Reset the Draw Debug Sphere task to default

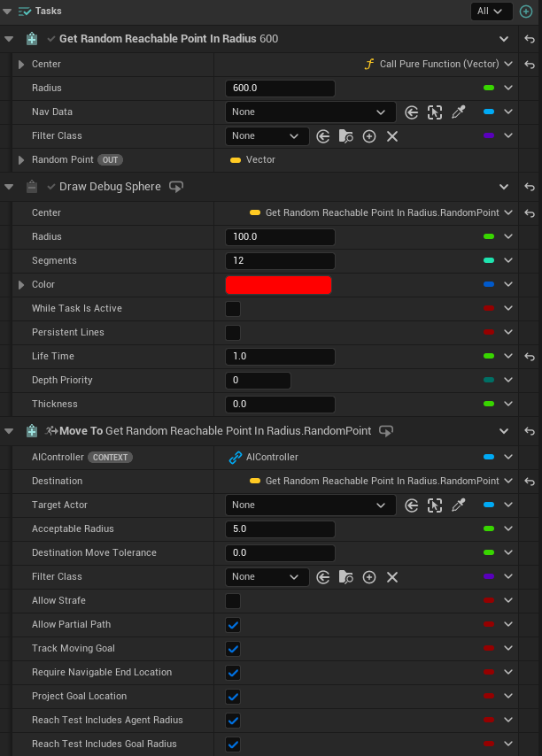[x=530, y=187]
